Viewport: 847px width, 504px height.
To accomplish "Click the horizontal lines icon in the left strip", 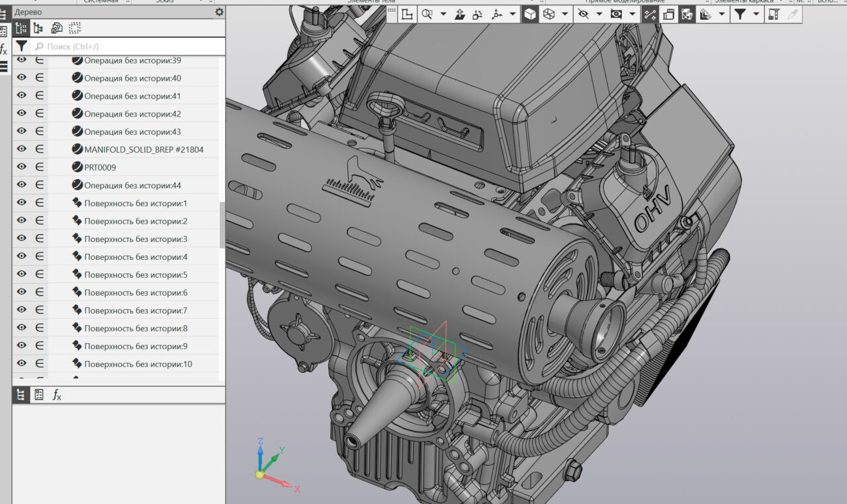I will [x=3, y=66].
